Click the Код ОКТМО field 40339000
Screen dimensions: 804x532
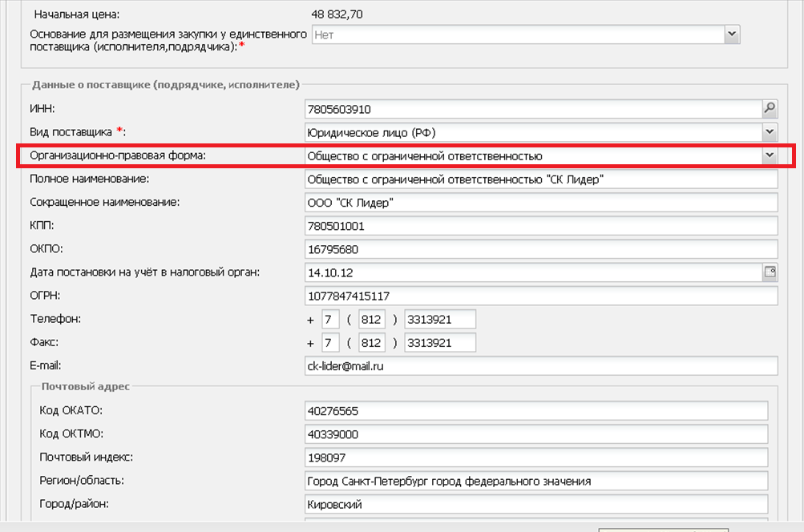(536, 434)
